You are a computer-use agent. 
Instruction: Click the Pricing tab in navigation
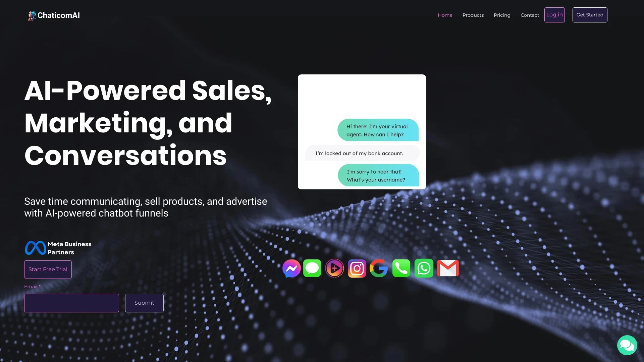click(502, 15)
